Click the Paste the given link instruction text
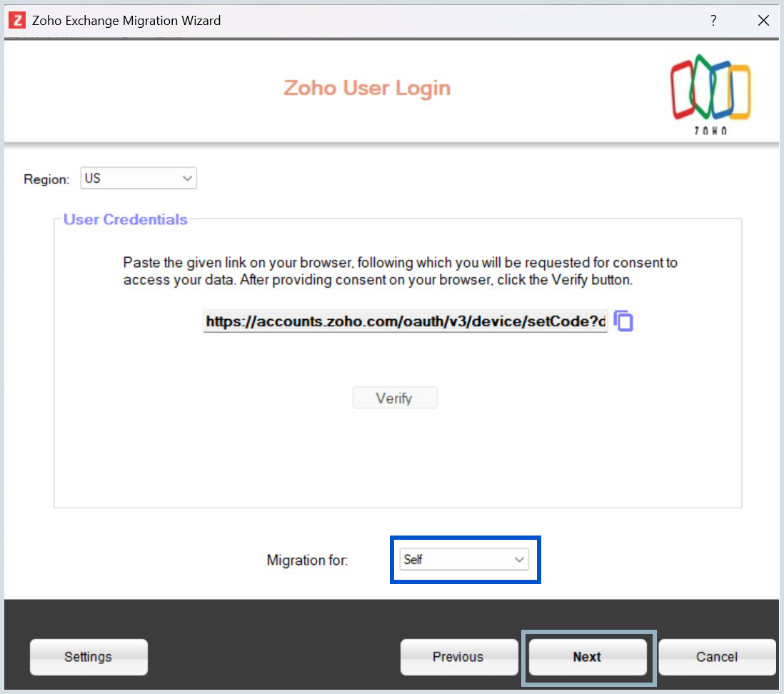The width and height of the screenshot is (784, 694). pyautogui.click(x=400, y=271)
